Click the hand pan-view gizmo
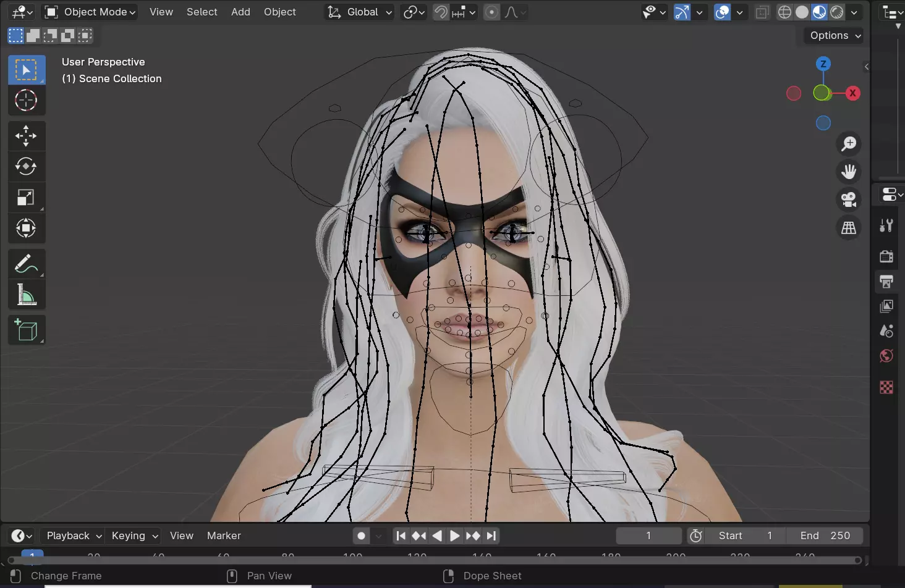Screen dimensions: 905x588 [849, 171]
